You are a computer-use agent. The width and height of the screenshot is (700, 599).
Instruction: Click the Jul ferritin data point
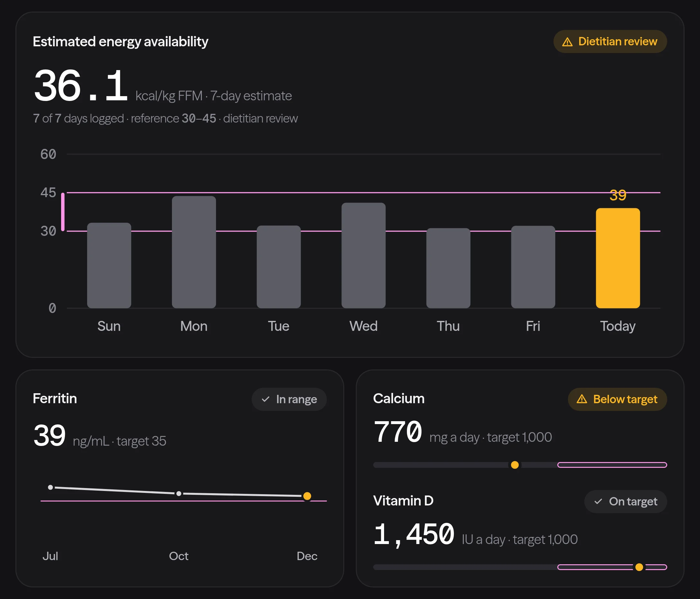[50, 487]
